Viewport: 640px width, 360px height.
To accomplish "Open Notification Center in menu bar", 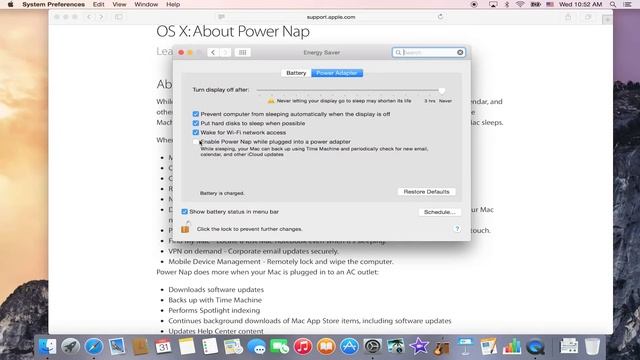I will pos(628,4).
